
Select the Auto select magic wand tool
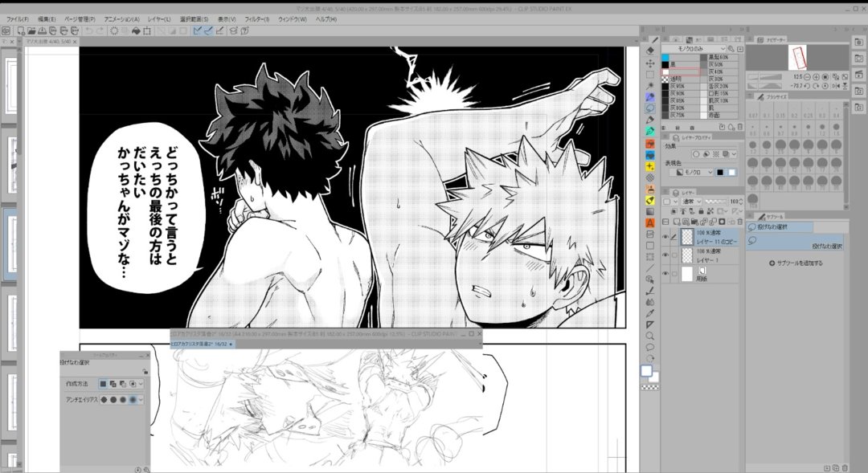click(x=650, y=86)
